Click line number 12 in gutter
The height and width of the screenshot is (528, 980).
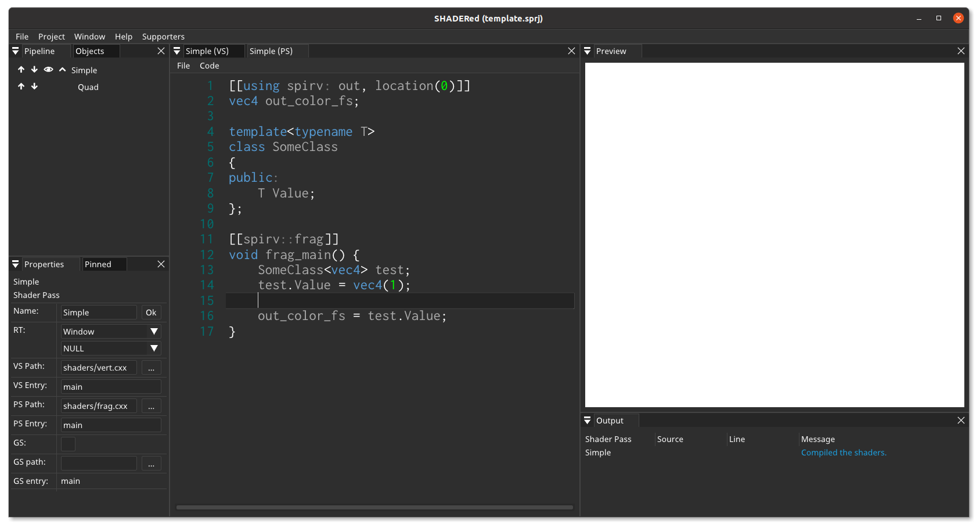click(x=207, y=255)
